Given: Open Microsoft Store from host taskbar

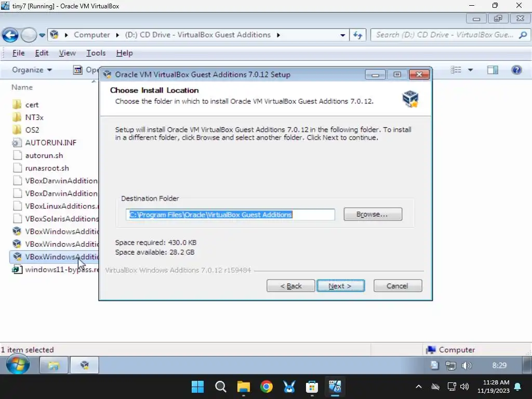Looking at the screenshot, I should tap(312, 387).
